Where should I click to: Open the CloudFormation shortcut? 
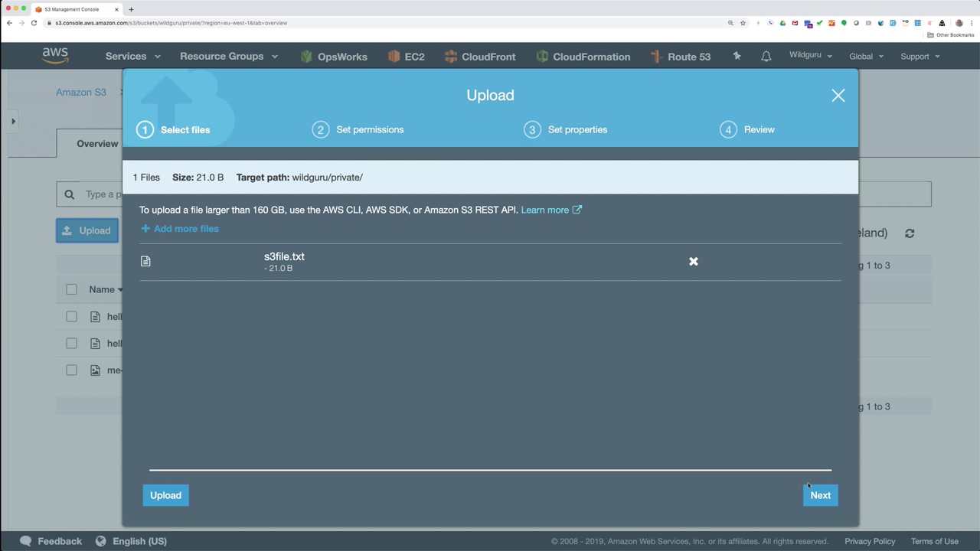click(583, 57)
